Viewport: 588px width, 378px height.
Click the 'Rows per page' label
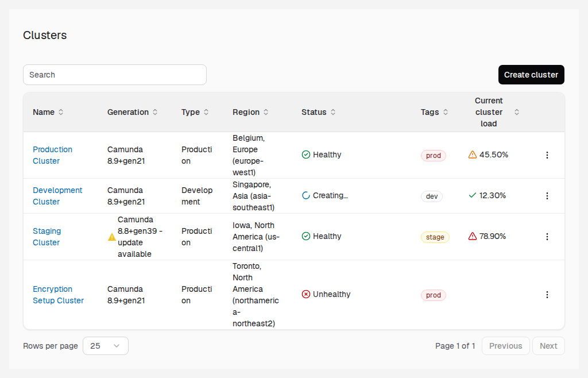[51, 346]
